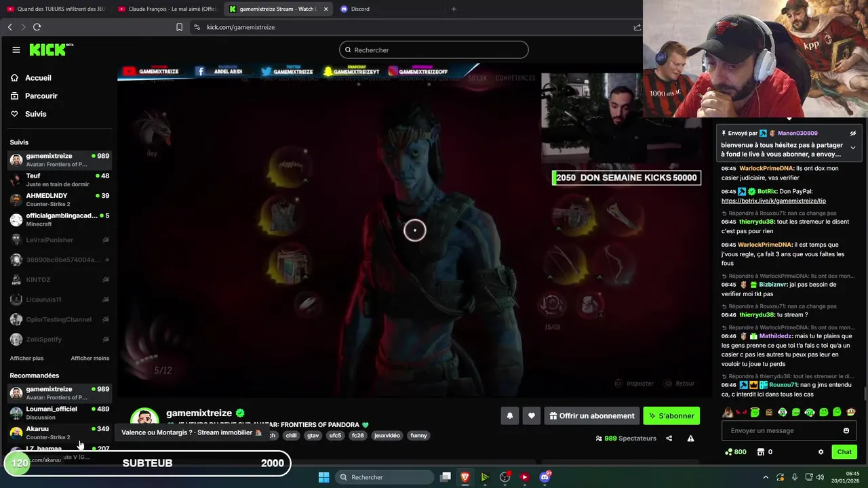Open AHMEDLNDY channel in followed list
The width and height of the screenshot is (868, 488).
click(x=60, y=199)
